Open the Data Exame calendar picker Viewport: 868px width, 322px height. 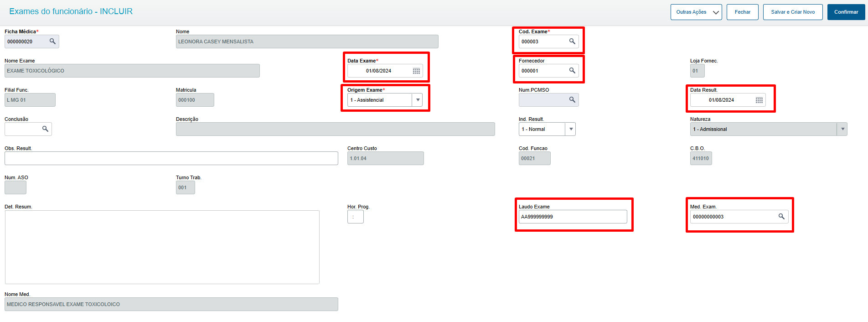416,71
